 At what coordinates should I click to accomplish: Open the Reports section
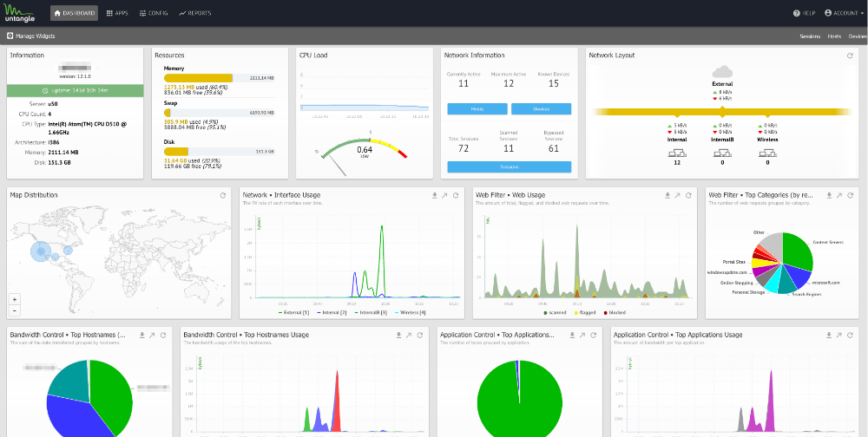pyautogui.click(x=194, y=13)
